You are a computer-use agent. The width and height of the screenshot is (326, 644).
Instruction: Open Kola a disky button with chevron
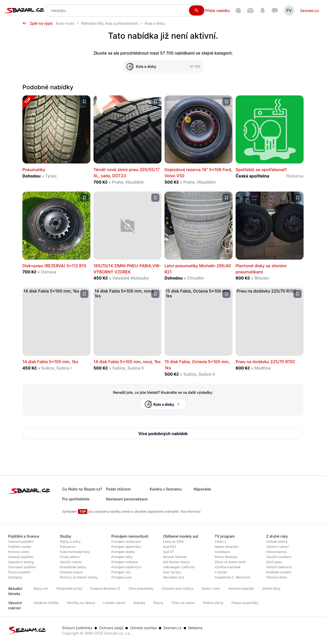tap(163, 404)
